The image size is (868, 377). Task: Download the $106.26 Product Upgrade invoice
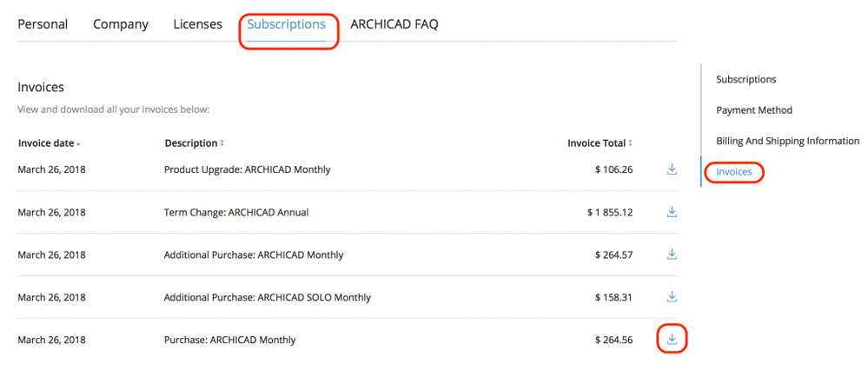[672, 169]
